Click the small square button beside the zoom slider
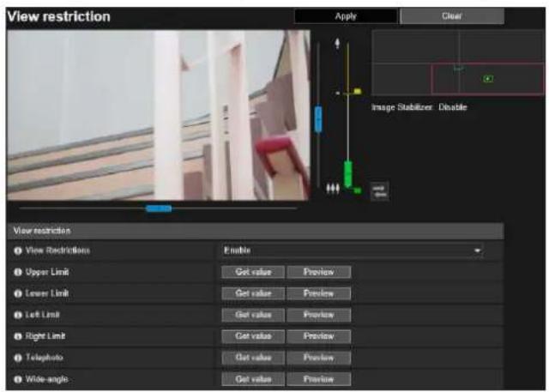 click(x=379, y=191)
